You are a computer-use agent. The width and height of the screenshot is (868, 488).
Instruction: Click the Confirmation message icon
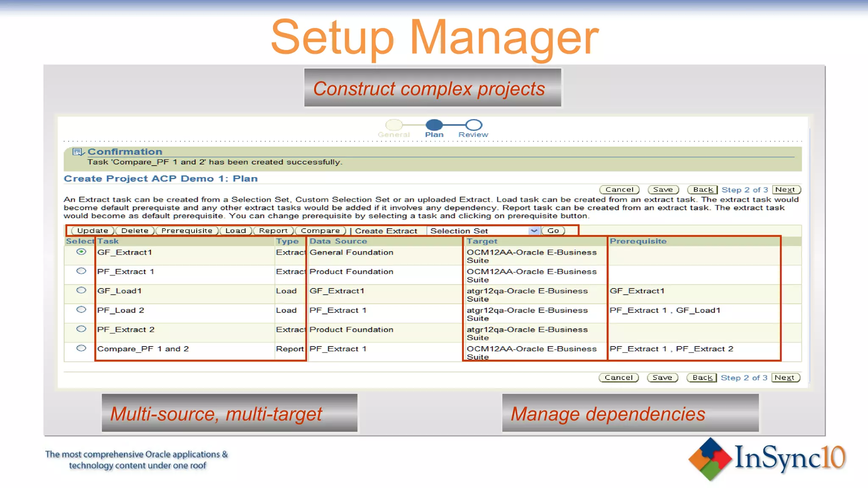pyautogui.click(x=78, y=152)
